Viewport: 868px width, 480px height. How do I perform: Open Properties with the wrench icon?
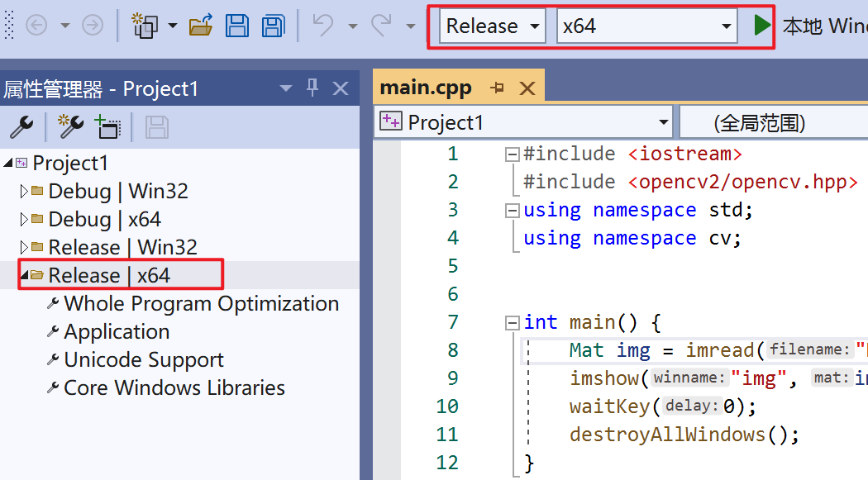click(x=21, y=126)
